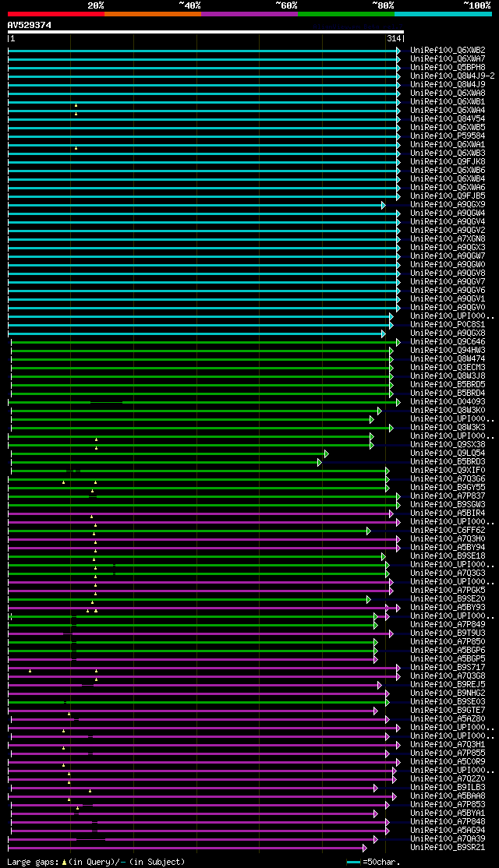
Task: Select the UniRef100_Q6XWA7 label
Action: [448, 58]
